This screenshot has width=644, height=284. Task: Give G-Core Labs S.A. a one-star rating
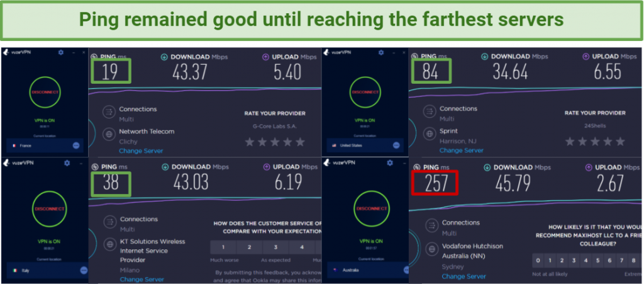point(250,142)
